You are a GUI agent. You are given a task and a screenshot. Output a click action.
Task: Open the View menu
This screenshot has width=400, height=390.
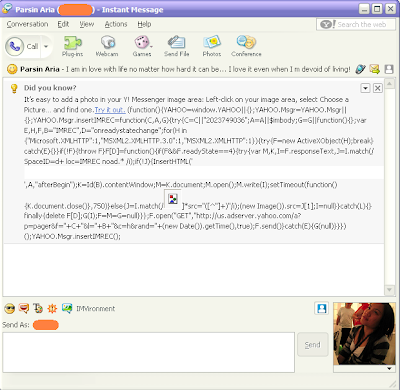click(87, 24)
